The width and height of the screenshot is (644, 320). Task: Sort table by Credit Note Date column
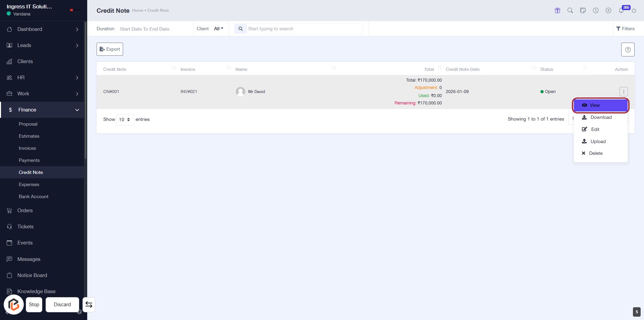click(463, 70)
